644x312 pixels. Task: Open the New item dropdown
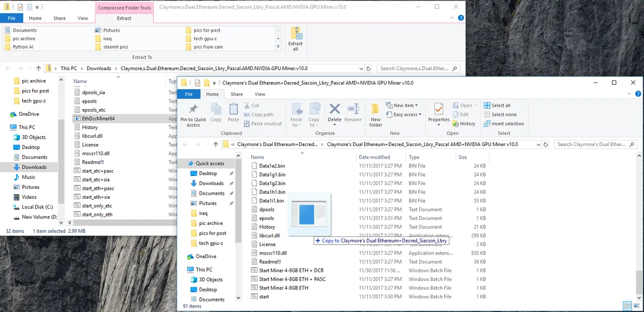(403, 106)
